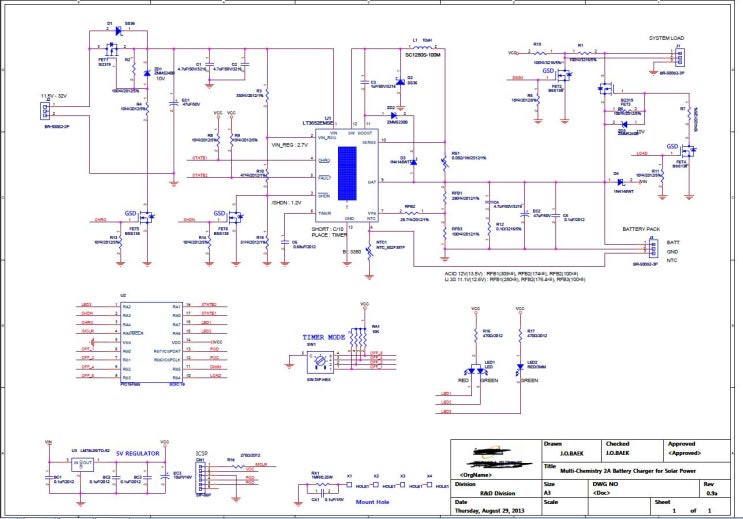743x519 pixels.
Task: Select the D1 diode symbol at top left
Action: pyautogui.click(x=118, y=31)
